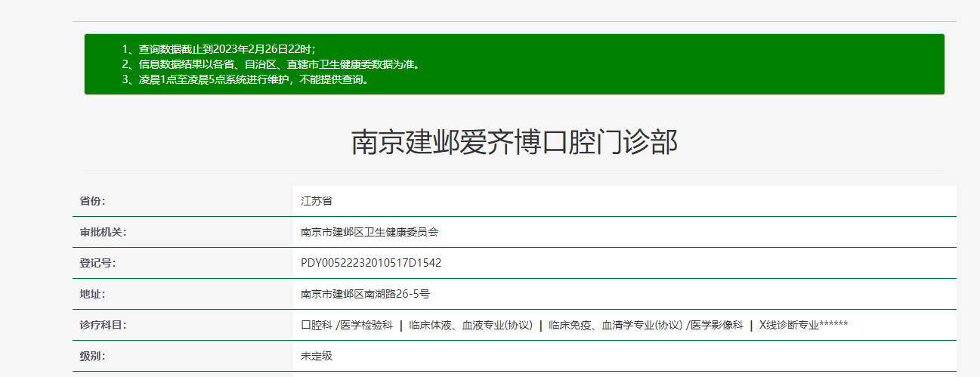Click the 级别 row label
980x377 pixels.
coord(92,356)
